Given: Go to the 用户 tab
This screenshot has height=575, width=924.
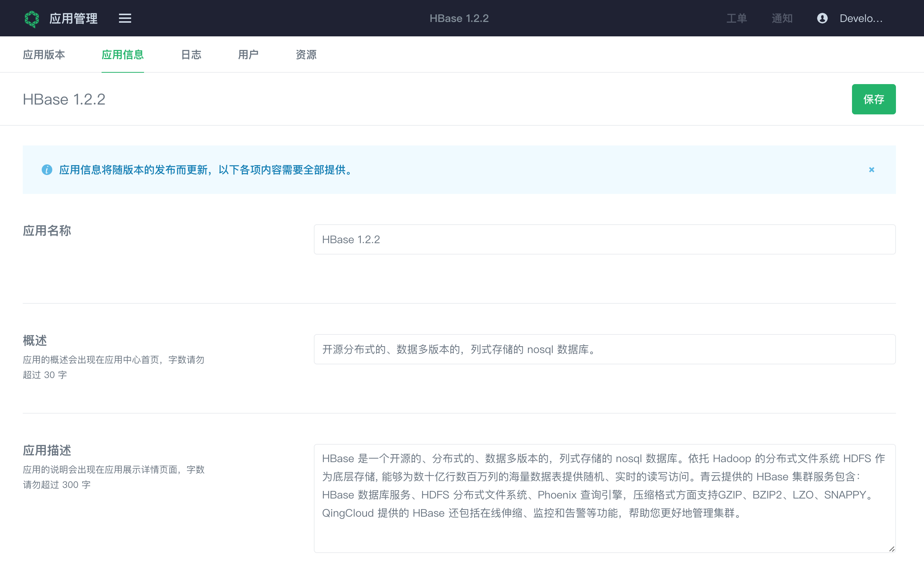Looking at the screenshot, I should (x=248, y=55).
